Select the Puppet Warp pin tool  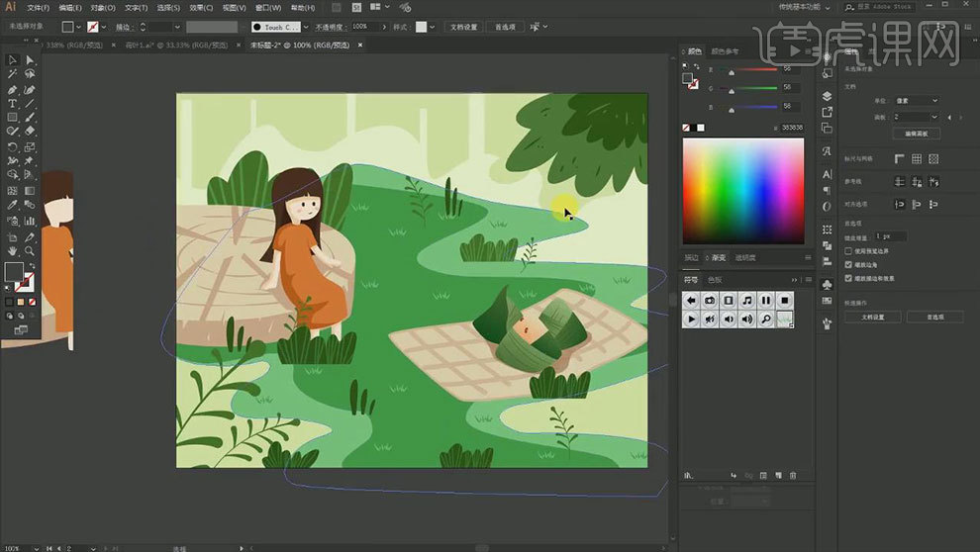[30, 161]
